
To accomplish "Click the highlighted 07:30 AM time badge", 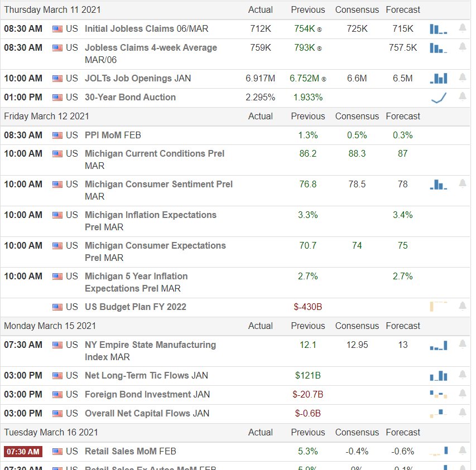I will [x=23, y=452].
